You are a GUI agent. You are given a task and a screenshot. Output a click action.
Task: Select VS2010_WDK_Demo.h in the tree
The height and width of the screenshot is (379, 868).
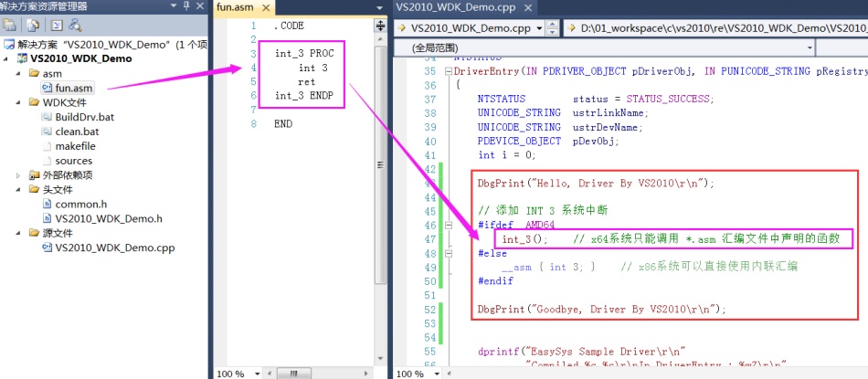109,218
